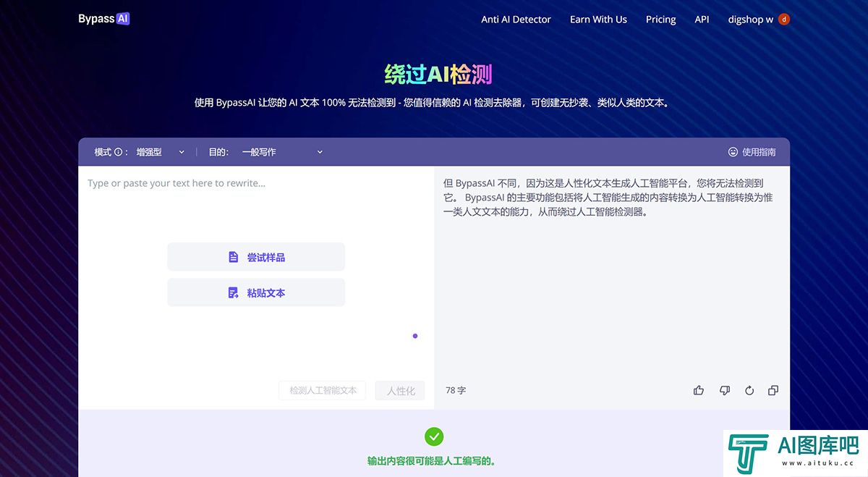Open the 目的 dropdown set to 一般写作

point(282,152)
